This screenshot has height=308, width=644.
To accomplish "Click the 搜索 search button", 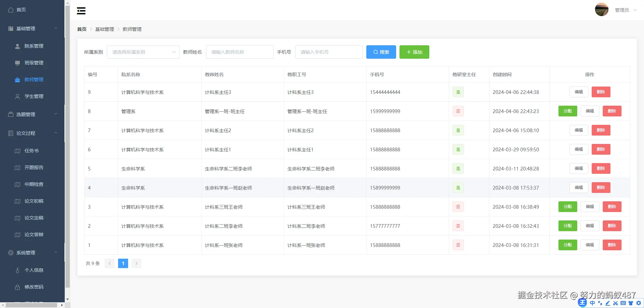I will coord(381,52).
